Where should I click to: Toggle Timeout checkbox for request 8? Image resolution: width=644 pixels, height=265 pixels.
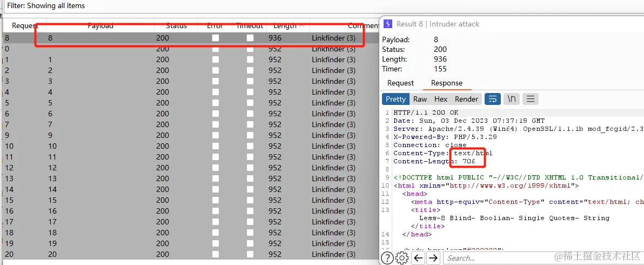pyautogui.click(x=250, y=38)
